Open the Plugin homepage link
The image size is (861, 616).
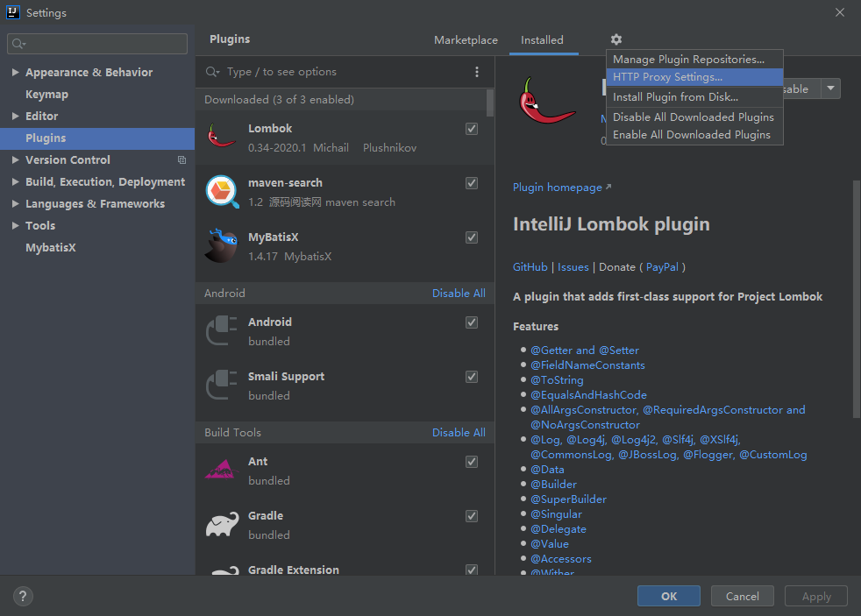(x=562, y=188)
